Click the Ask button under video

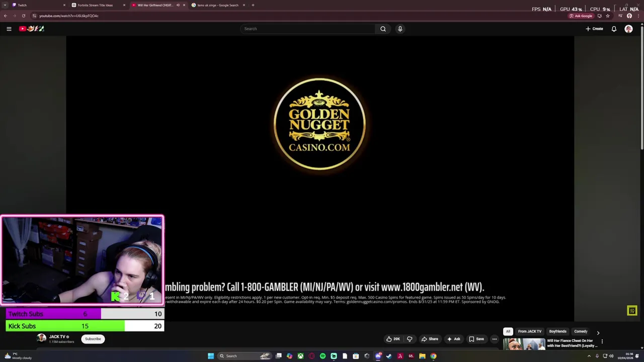[453, 339]
